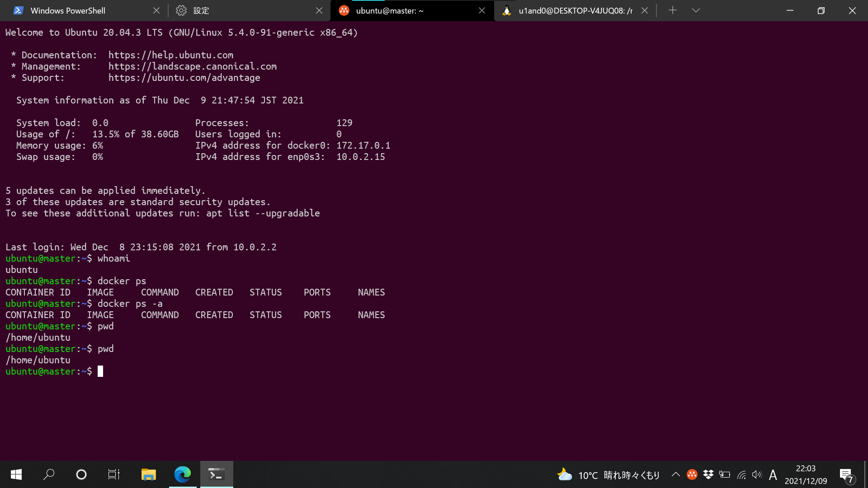
Task: Close the Windows PowerShell tab
Action: (x=156, y=10)
